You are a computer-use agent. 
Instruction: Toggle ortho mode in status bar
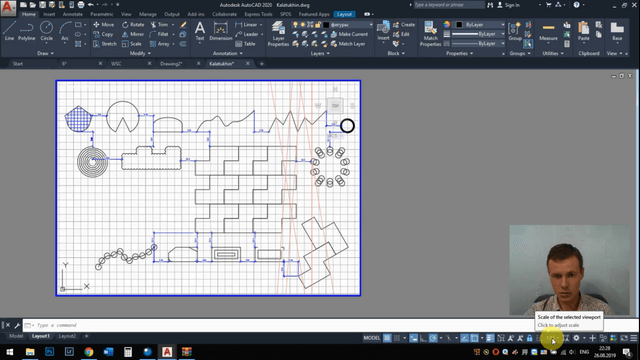pyautogui.click(x=423, y=338)
